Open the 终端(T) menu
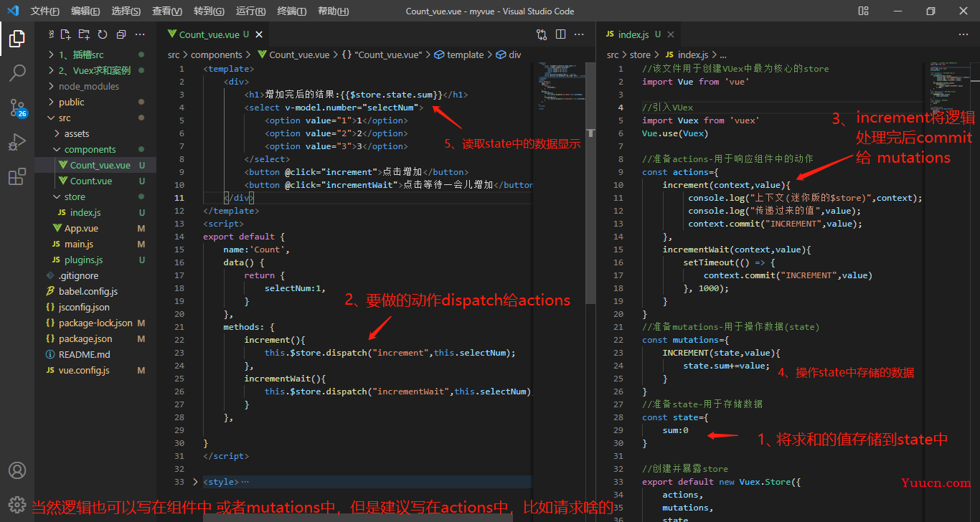The image size is (980, 522). click(x=291, y=11)
